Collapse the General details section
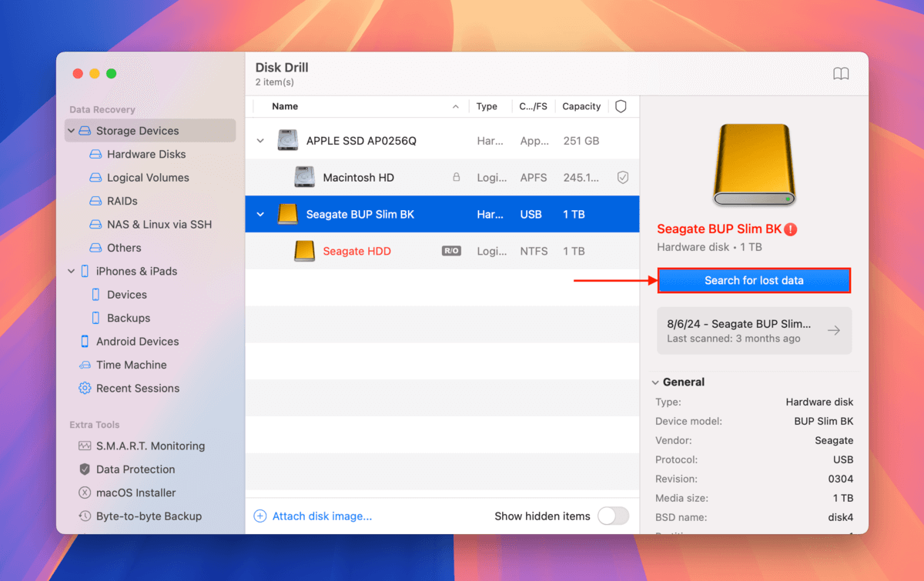Screen dimensions: 924x581 655,382
